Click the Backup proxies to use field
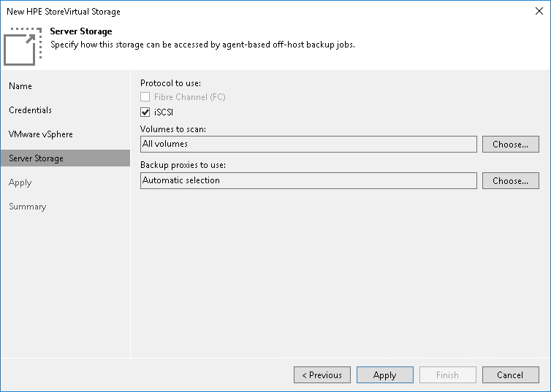Viewport: 551px width, 392px height. click(x=308, y=180)
